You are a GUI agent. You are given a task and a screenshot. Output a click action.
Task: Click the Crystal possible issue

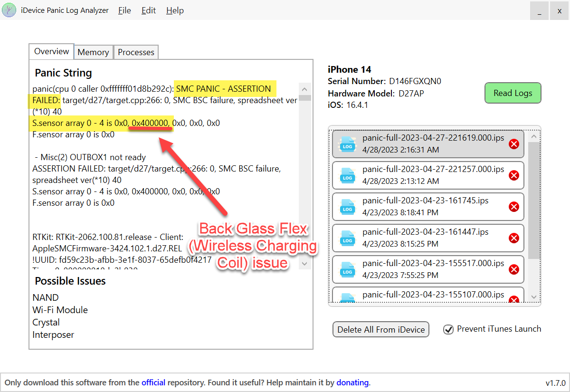pyautogui.click(x=46, y=323)
